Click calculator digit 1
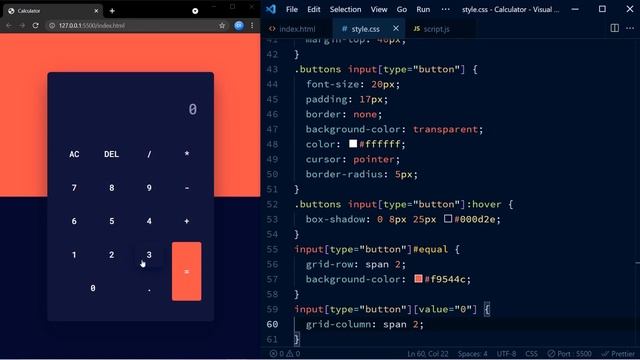 coord(74,255)
